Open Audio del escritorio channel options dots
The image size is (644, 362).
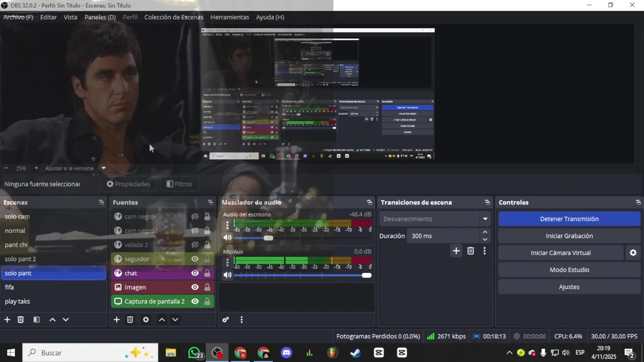pos(227,225)
